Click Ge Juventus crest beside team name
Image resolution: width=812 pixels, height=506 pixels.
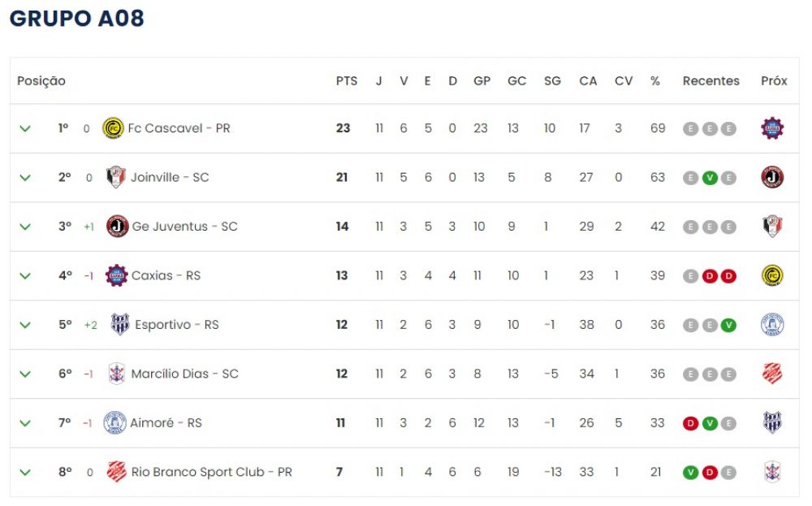[117, 227]
